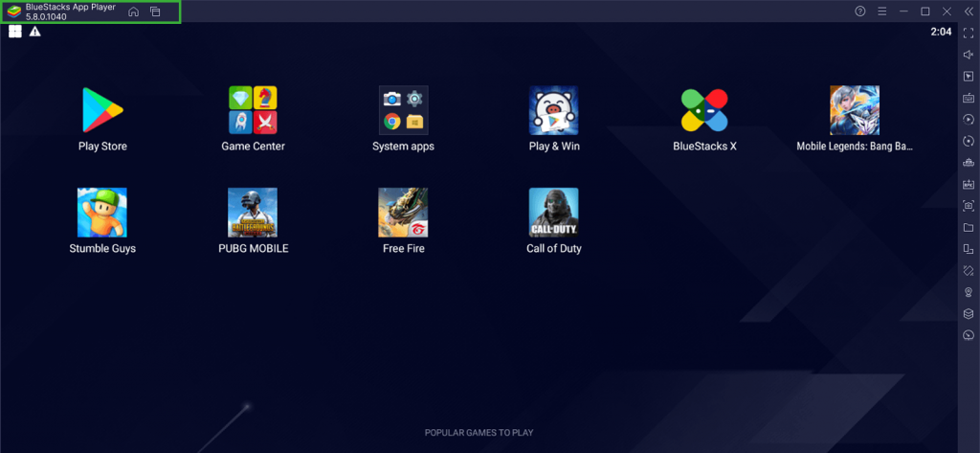Start Mobile Legends: Bang Bang
The height and width of the screenshot is (453, 980).
click(x=855, y=111)
